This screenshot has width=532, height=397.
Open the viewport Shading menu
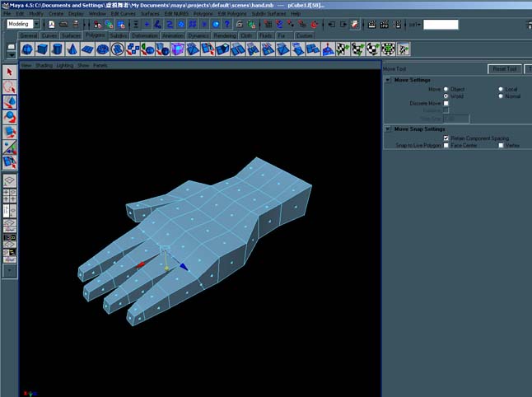(x=44, y=65)
